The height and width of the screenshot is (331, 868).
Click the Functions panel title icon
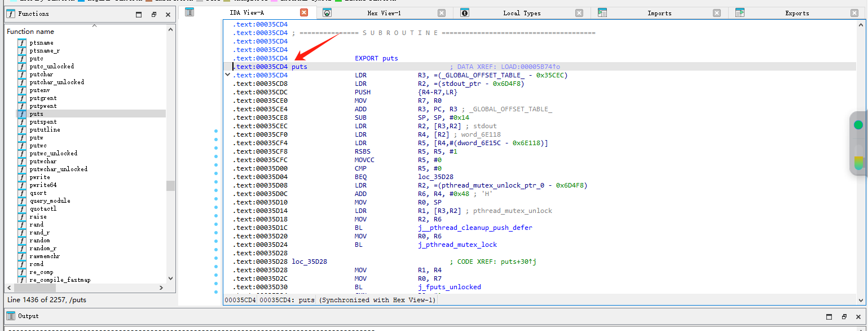[10, 14]
